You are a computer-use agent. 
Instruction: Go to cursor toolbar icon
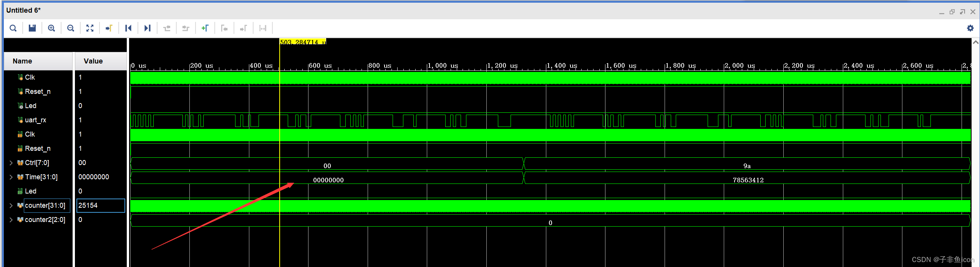tap(109, 28)
